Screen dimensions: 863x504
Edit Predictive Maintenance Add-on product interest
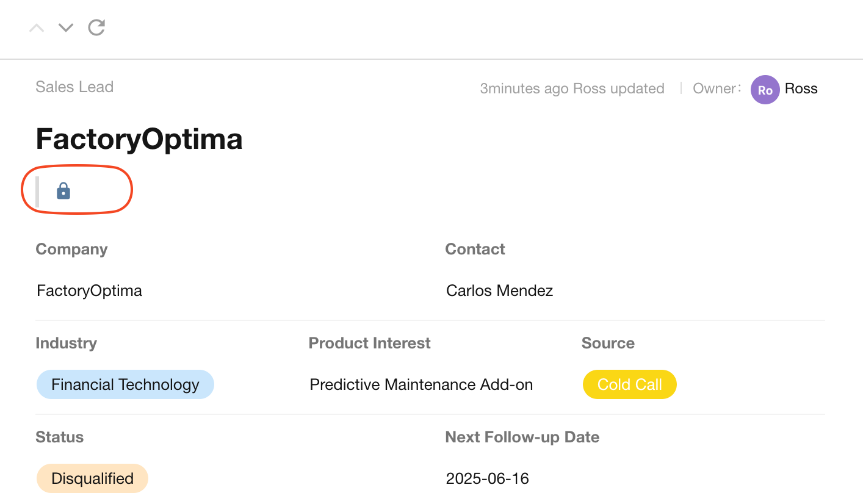coord(422,384)
